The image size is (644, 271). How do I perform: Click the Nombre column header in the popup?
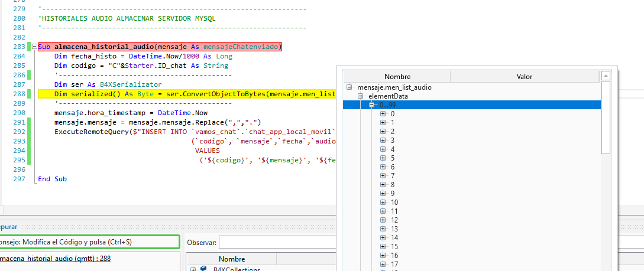[397, 77]
